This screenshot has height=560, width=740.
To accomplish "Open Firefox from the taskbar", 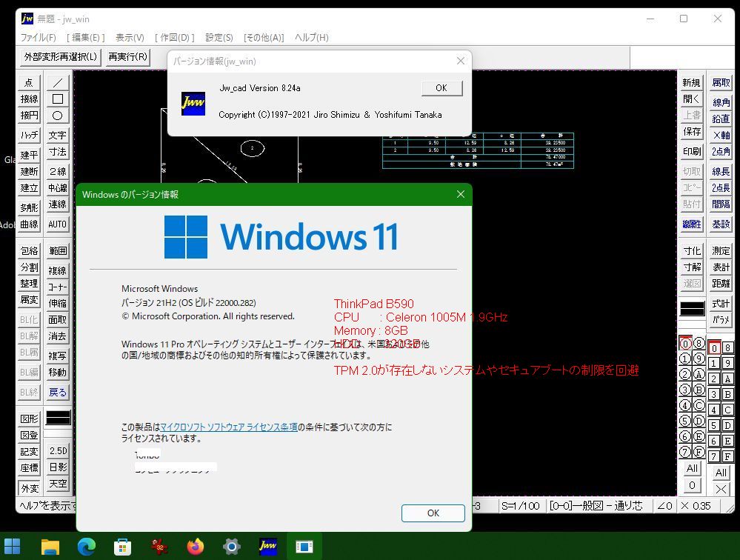I will click(195, 547).
